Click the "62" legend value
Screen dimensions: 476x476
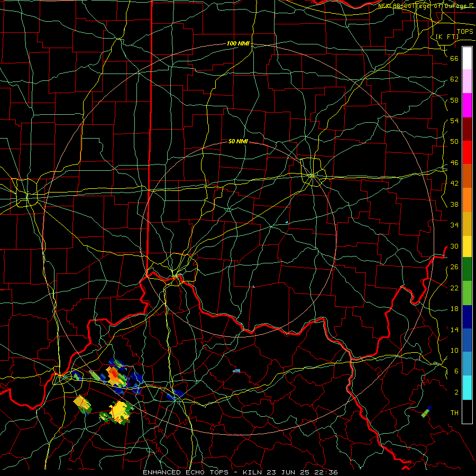pos(454,79)
